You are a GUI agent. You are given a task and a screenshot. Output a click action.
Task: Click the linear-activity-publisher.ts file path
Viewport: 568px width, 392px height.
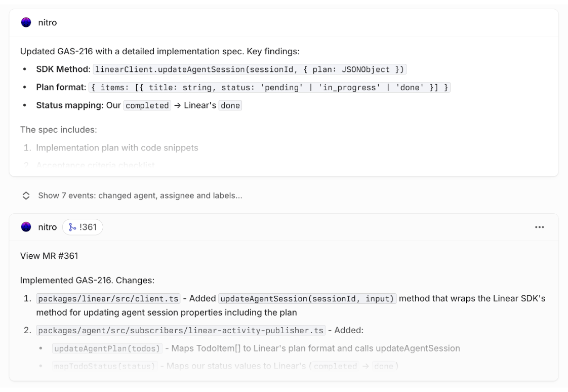pyautogui.click(x=181, y=331)
